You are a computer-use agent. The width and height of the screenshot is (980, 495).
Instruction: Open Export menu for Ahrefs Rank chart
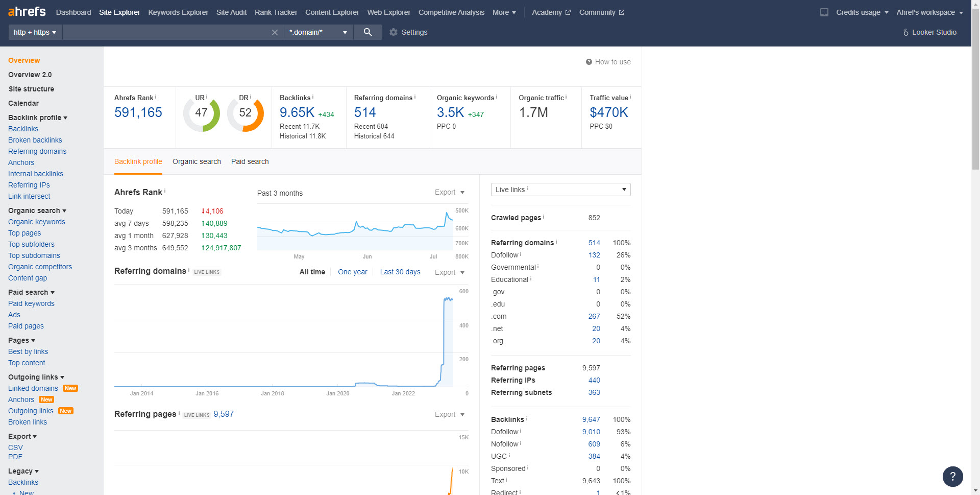449,193
